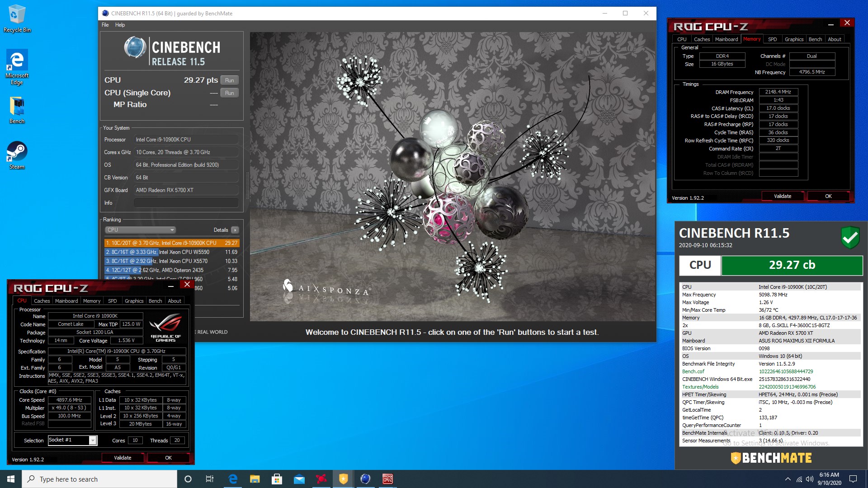
Task: Open Microsoft Store on the taskbar
Action: click(277, 479)
